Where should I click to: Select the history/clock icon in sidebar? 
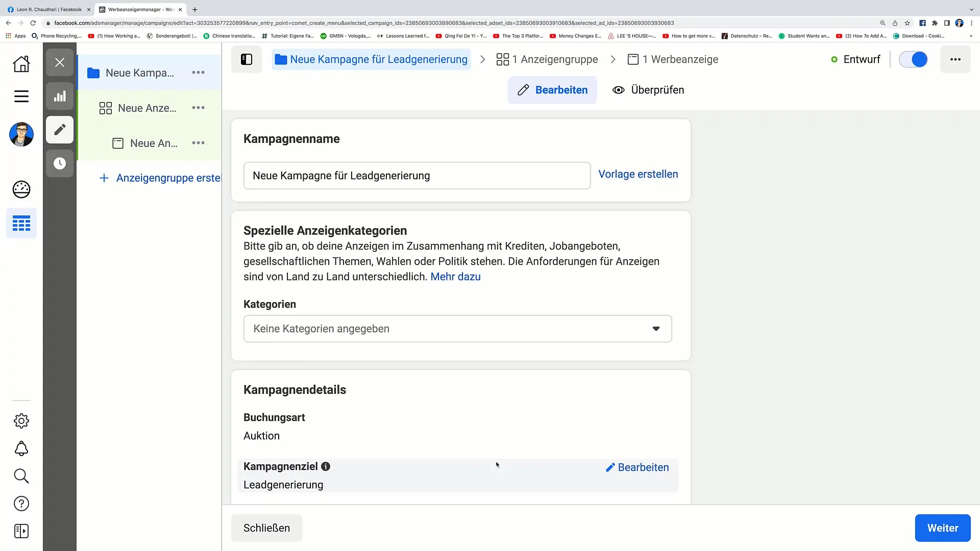(60, 163)
